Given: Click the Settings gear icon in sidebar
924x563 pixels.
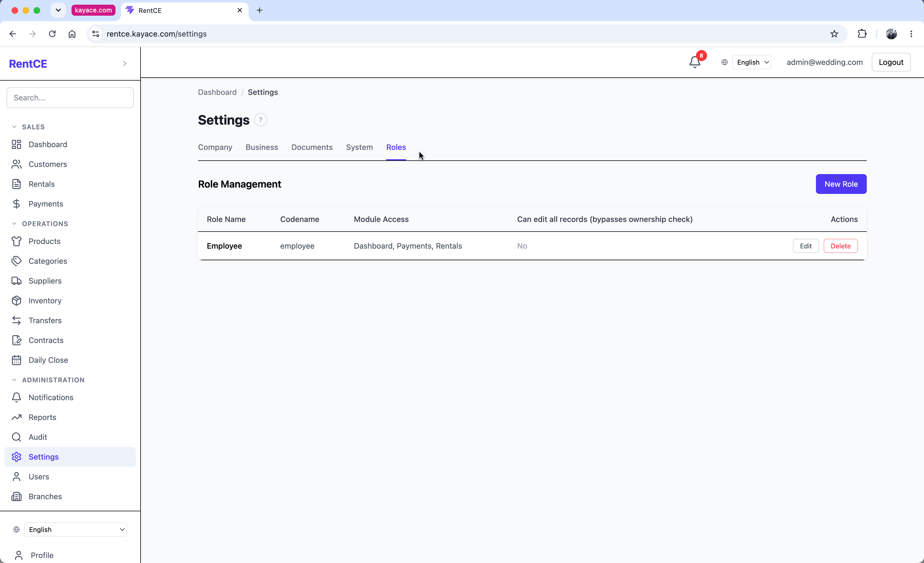Looking at the screenshot, I should 16,457.
